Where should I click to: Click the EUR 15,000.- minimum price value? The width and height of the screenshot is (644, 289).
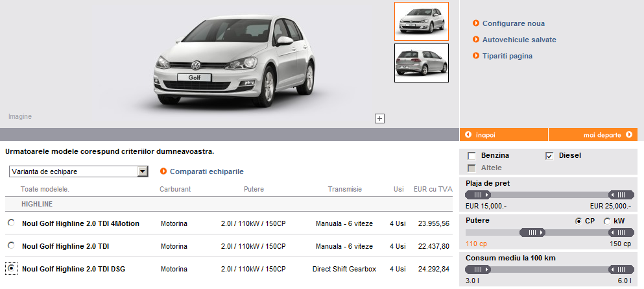pyautogui.click(x=486, y=207)
